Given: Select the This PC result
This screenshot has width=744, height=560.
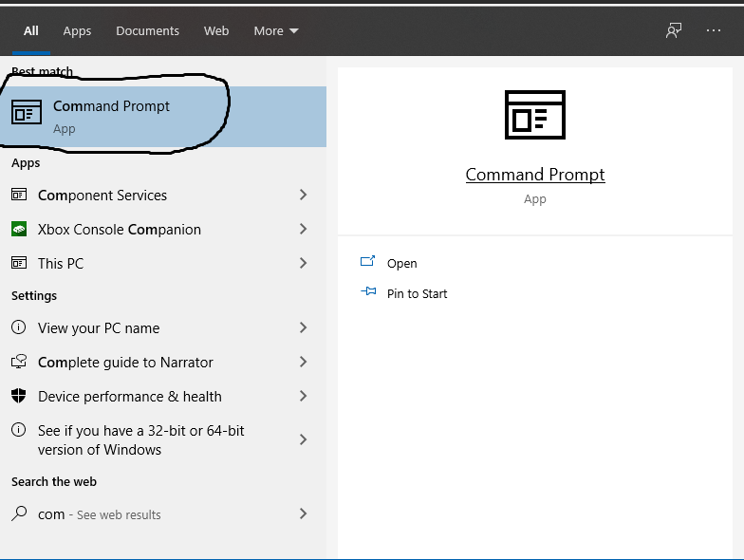Looking at the screenshot, I should [163, 264].
